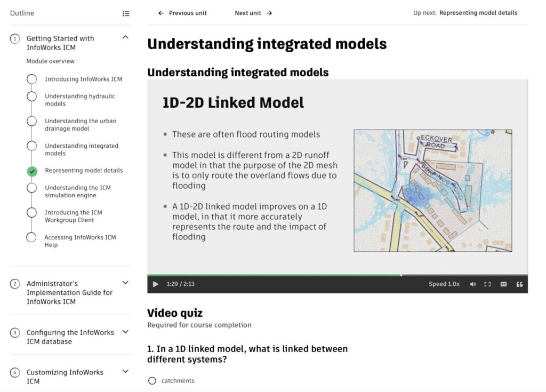The width and height of the screenshot is (546, 392).
Task: Click the flood map image in the video slide
Action: pos(433,190)
